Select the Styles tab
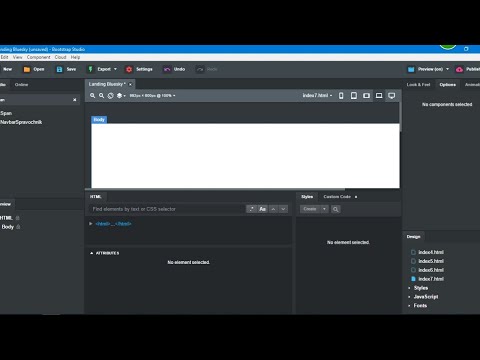The width and height of the screenshot is (480, 360). (x=307, y=197)
